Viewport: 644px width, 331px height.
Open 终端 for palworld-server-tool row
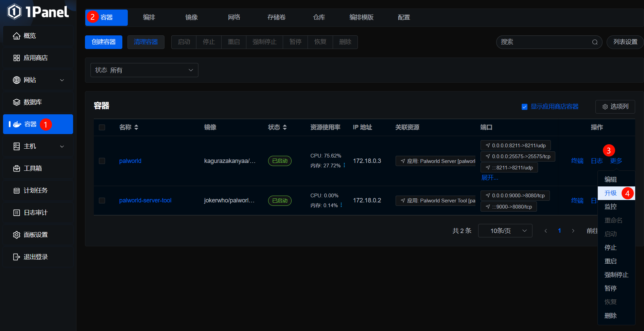577,201
